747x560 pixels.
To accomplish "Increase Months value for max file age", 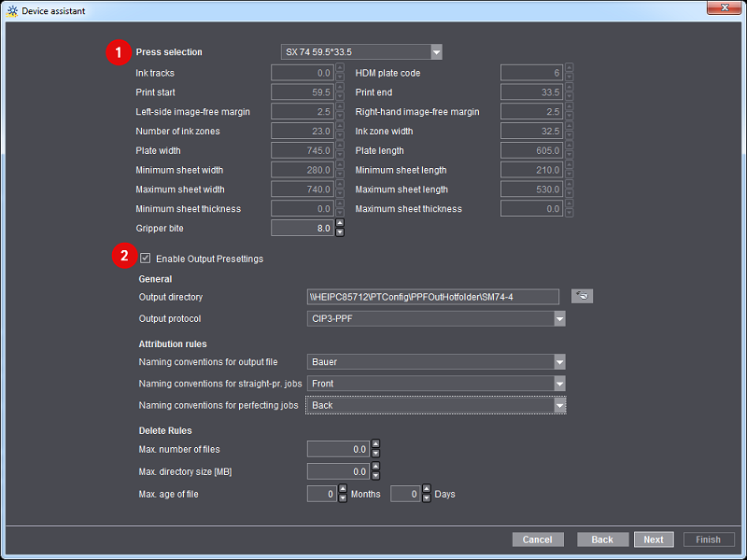I will 342,489.
